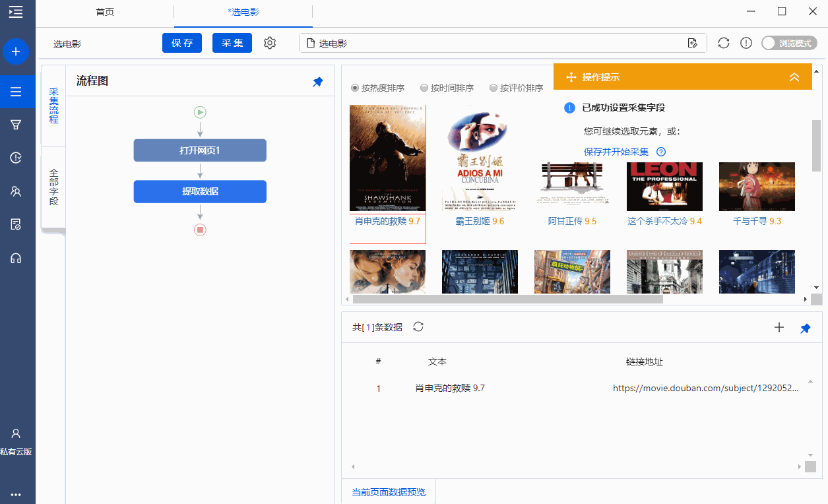
Task: Click the horizontal scrollbar of the web preview
Action: (507, 299)
